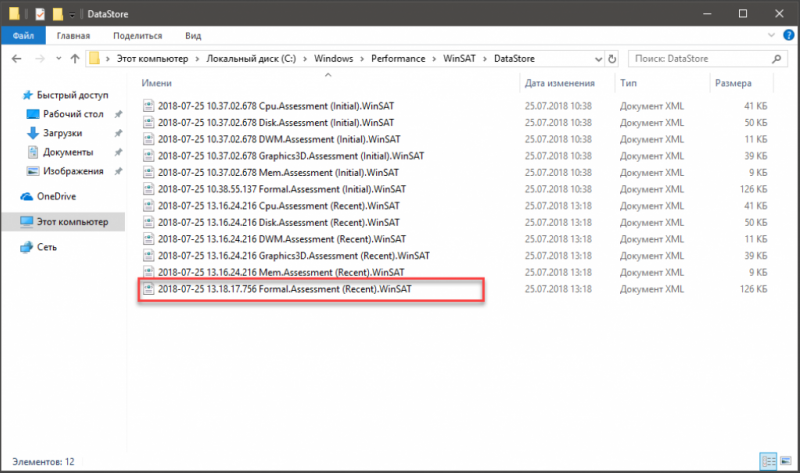Go up one folder level
The height and width of the screenshot is (473, 800).
(x=75, y=59)
